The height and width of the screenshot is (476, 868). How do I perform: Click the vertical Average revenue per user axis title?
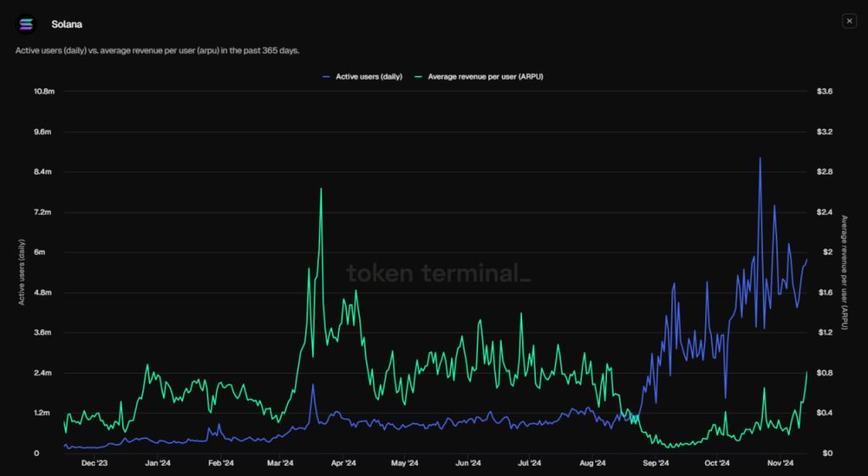tap(844, 273)
